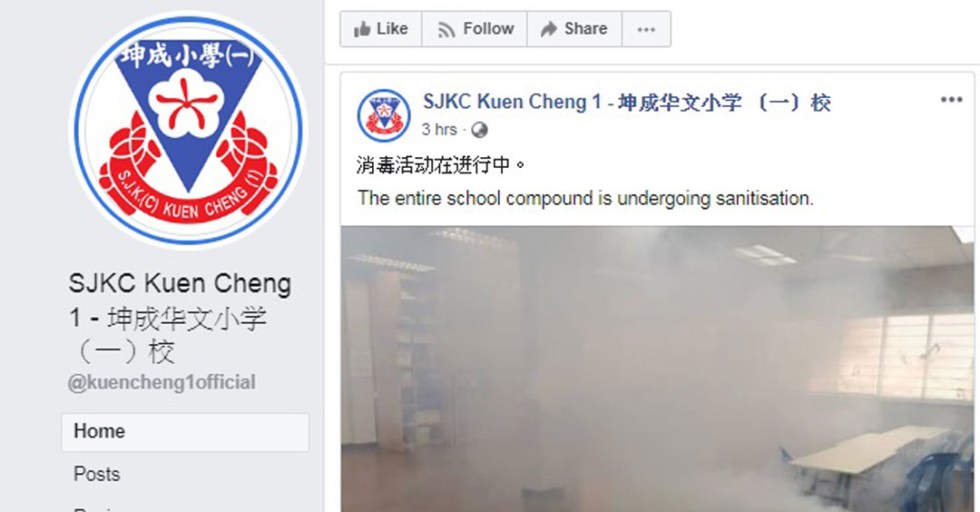Click the English sanitisation caption text

(585, 199)
